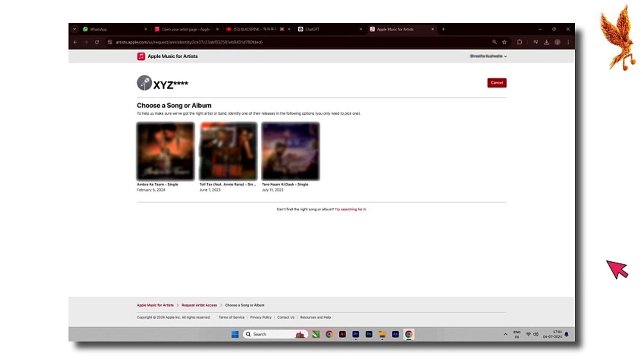The width and height of the screenshot is (643, 364).
Task: Click the Apple Music for Artists header title
Action: click(173, 56)
